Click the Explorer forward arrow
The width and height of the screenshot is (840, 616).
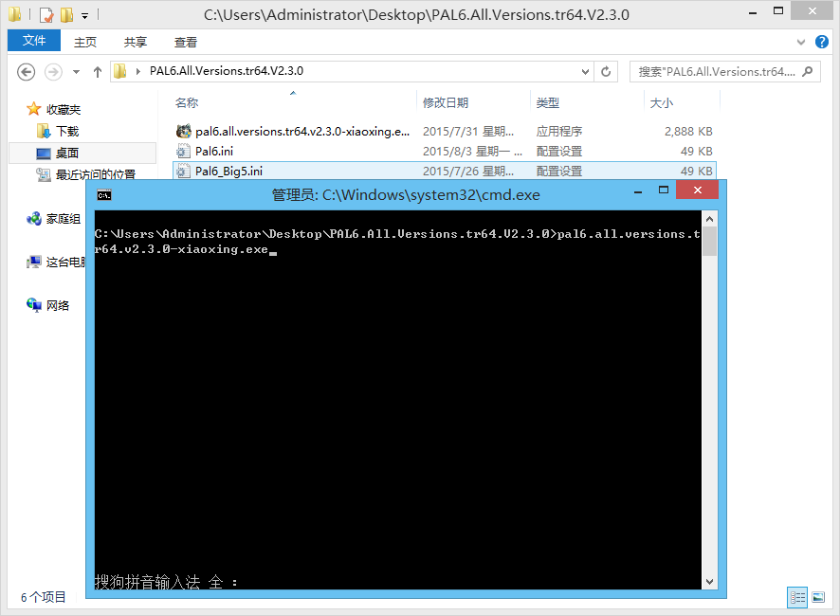[x=53, y=72]
